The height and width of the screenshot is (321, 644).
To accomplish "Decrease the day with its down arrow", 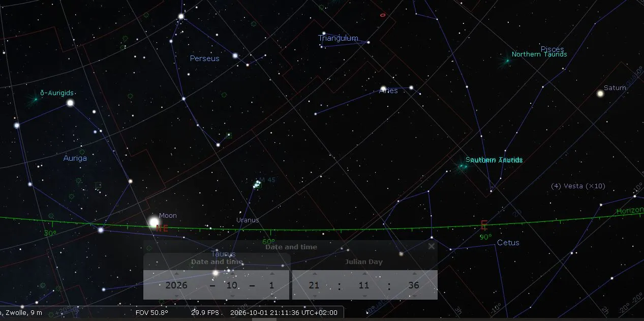I will pyautogui.click(x=271, y=295).
